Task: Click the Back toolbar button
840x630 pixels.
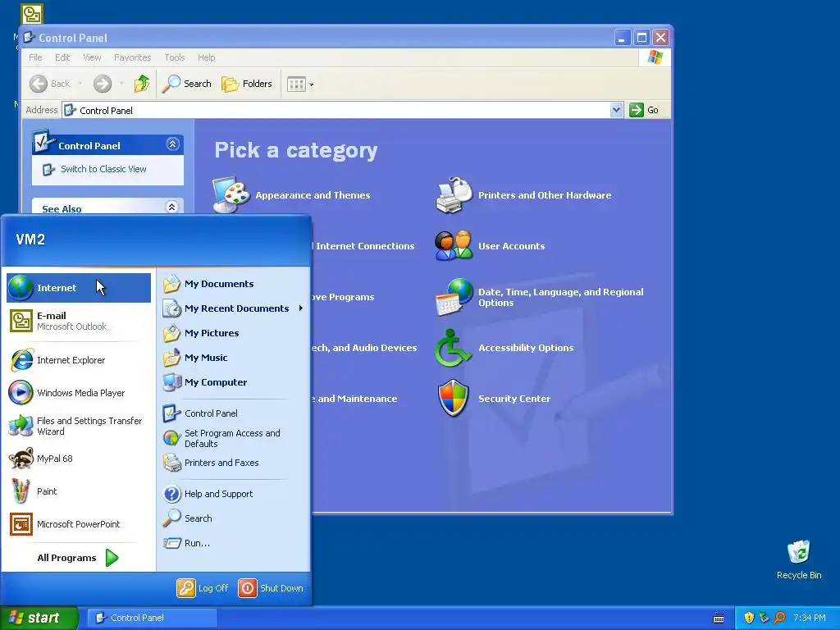Action: [x=50, y=84]
